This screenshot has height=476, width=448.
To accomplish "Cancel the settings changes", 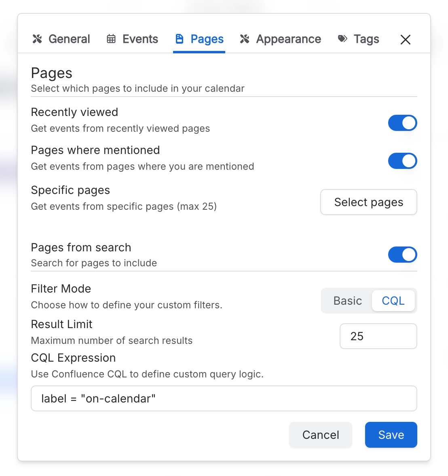I will pyautogui.click(x=320, y=435).
